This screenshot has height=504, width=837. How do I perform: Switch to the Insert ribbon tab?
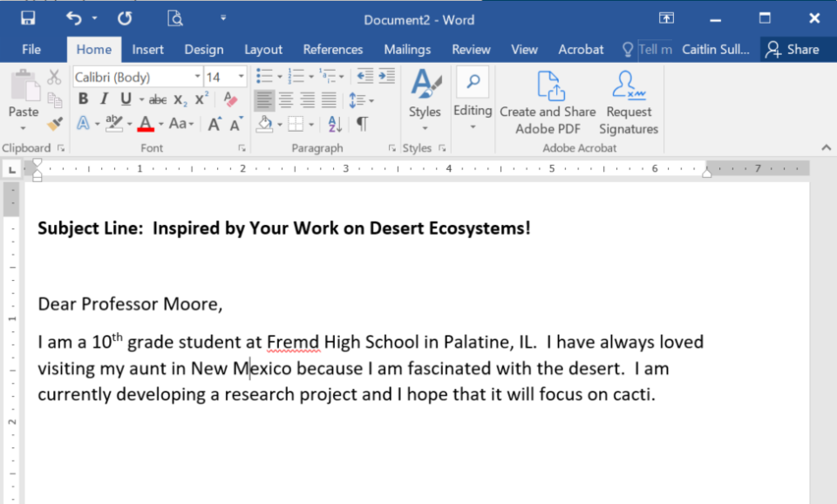[x=147, y=50]
